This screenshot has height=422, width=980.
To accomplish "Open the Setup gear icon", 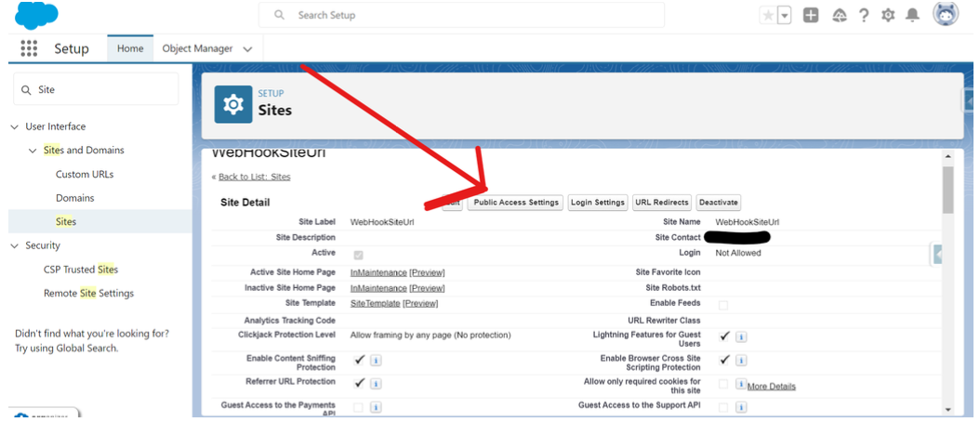I will [x=888, y=16].
